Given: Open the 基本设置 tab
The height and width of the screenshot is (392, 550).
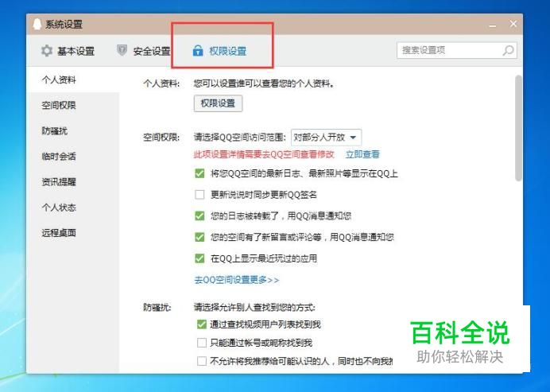Looking at the screenshot, I should 68,51.
